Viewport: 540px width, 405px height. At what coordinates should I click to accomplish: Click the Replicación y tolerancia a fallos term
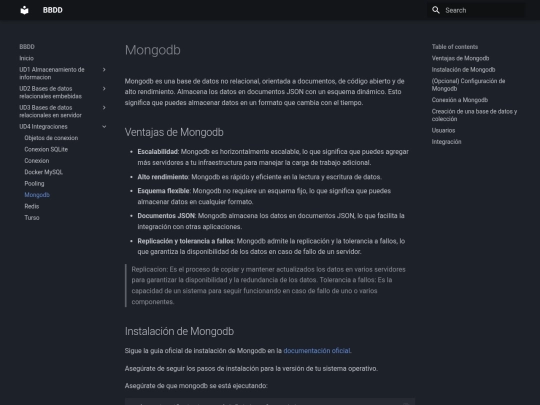point(186,241)
